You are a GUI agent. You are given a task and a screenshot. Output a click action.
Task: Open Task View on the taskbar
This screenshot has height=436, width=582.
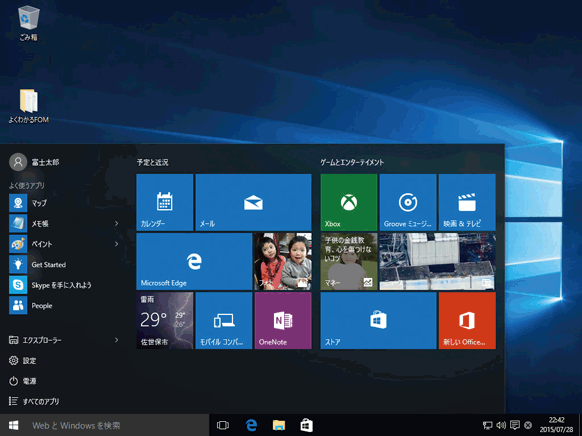[223, 425]
